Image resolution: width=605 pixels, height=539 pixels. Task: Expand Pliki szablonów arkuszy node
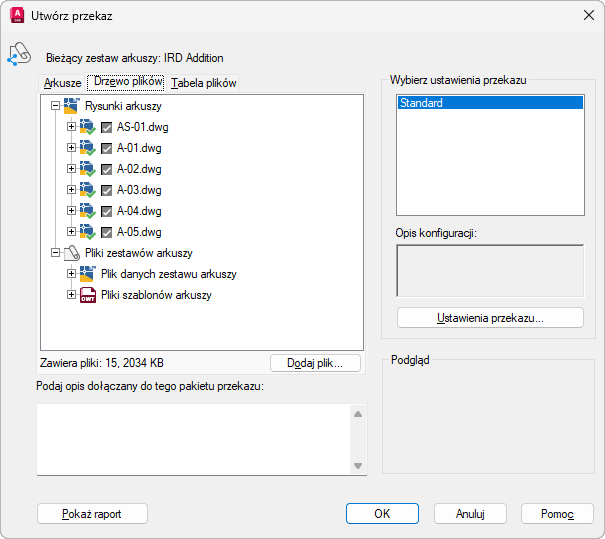tap(71, 295)
